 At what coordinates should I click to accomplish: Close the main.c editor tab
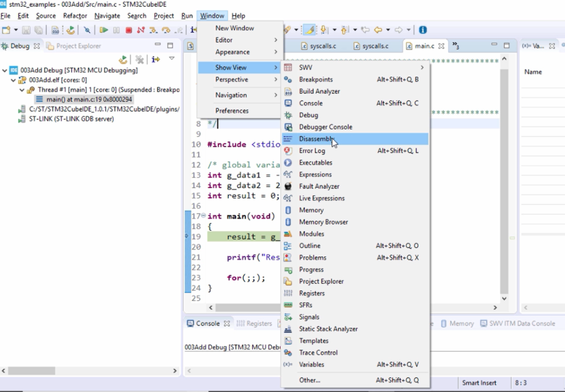click(x=441, y=46)
